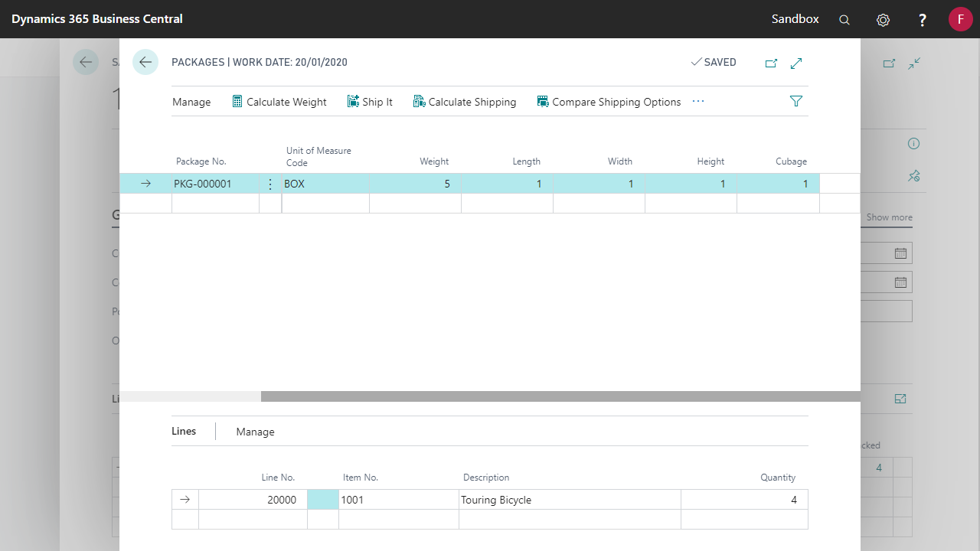Open Packages page in new window
The height and width of the screenshot is (551, 980).
[771, 63]
